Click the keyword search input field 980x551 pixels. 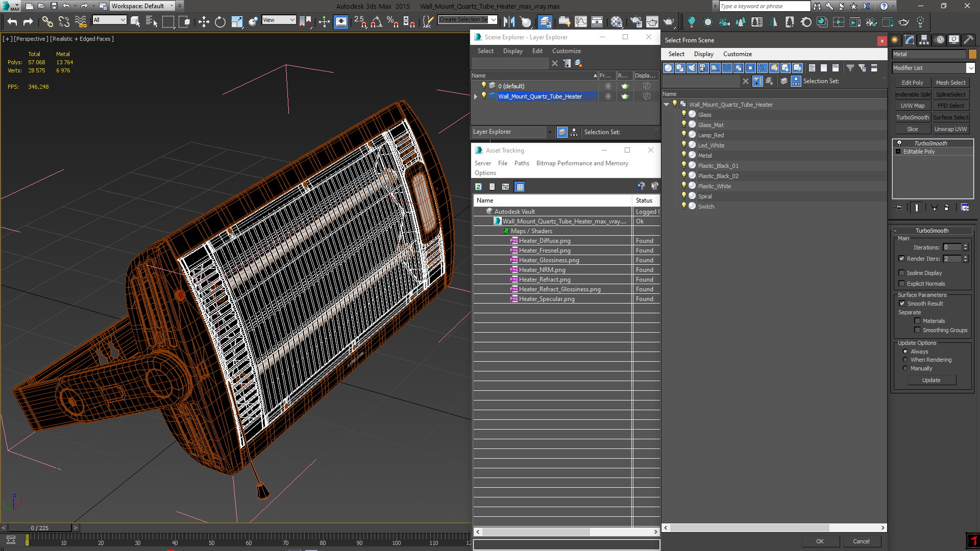[764, 6]
